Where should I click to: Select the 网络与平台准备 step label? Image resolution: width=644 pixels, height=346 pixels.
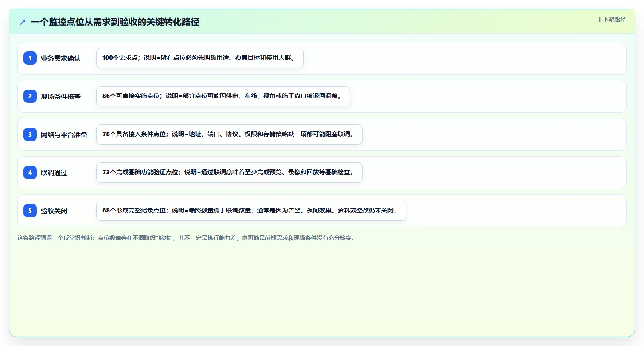point(64,134)
